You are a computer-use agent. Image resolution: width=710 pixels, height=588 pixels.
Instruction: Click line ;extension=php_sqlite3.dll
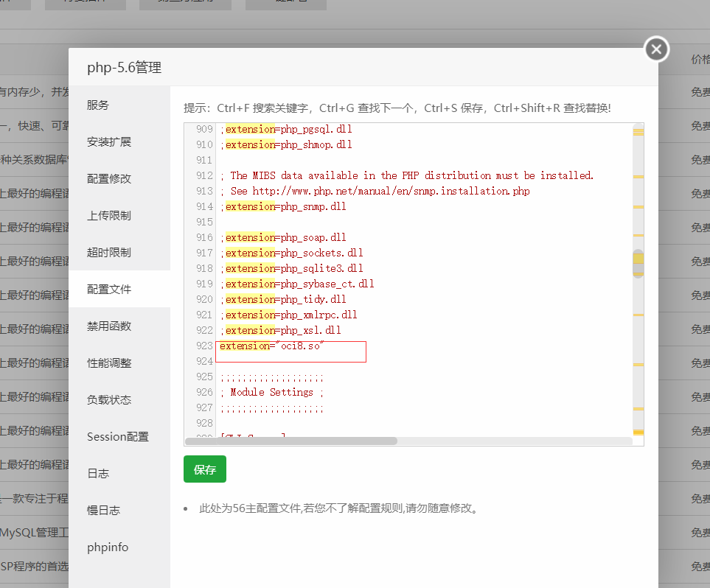[292, 268]
